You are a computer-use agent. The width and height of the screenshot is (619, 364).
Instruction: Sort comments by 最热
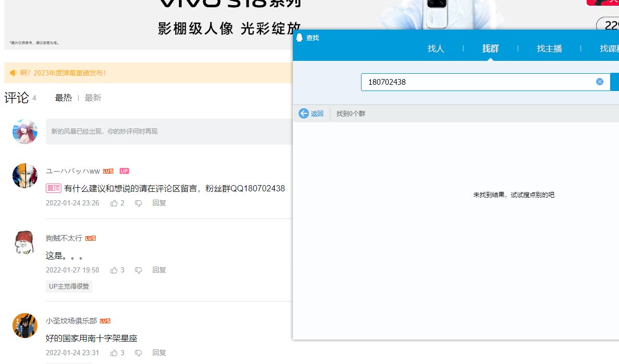pos(63,98)
